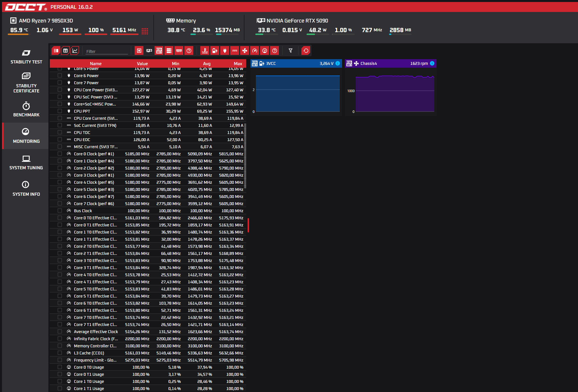This screenshot has height=392, width=578.
Task: Check the CPU PPT row checkbox
Action: pyautogui.click(x=60, y=111)
